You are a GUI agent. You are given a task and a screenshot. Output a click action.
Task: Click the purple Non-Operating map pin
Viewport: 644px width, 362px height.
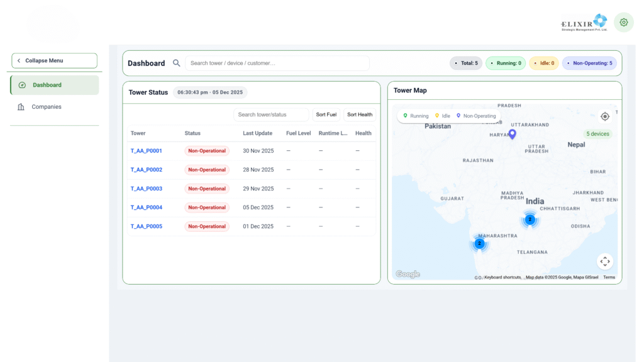tap(512, 134)
